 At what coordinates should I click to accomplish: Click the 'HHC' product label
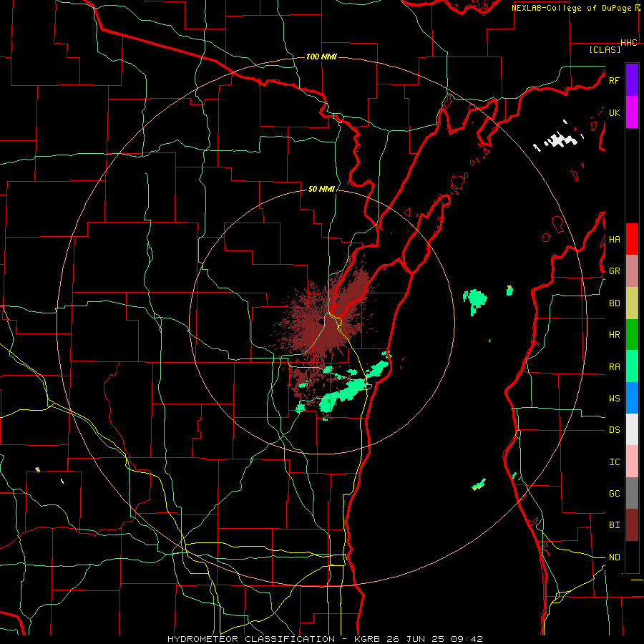[629, 43]
